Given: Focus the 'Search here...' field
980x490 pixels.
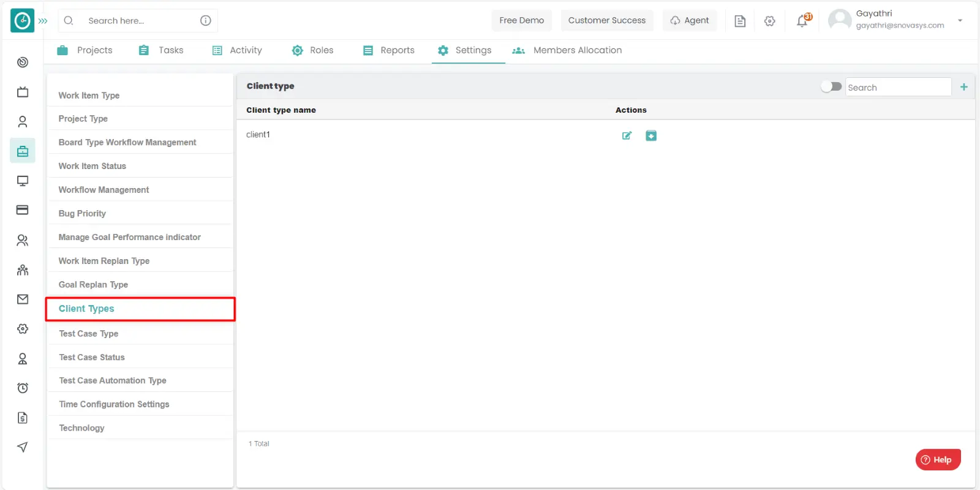Looking at the screenshot, I should click(x=138, y=21).
